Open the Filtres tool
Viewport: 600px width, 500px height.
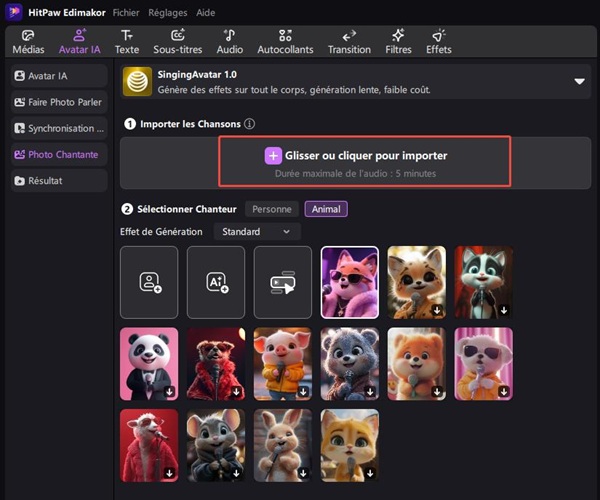coord(398,42)
